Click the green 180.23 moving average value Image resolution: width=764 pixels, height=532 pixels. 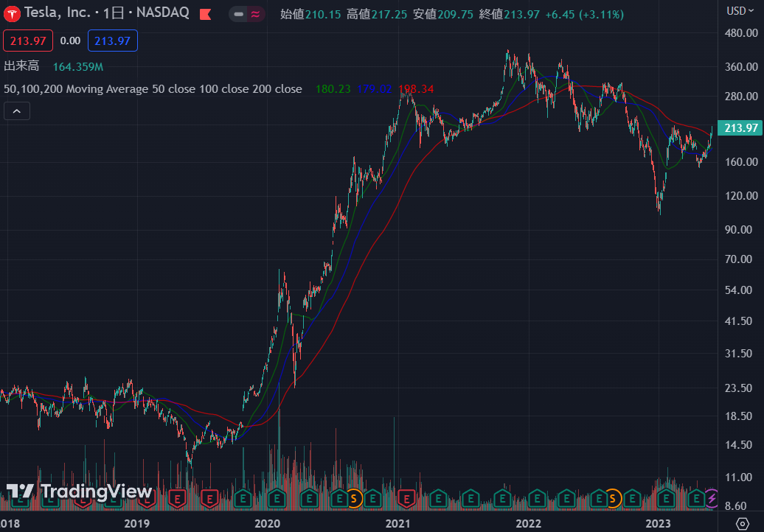(x=333, y=89)
